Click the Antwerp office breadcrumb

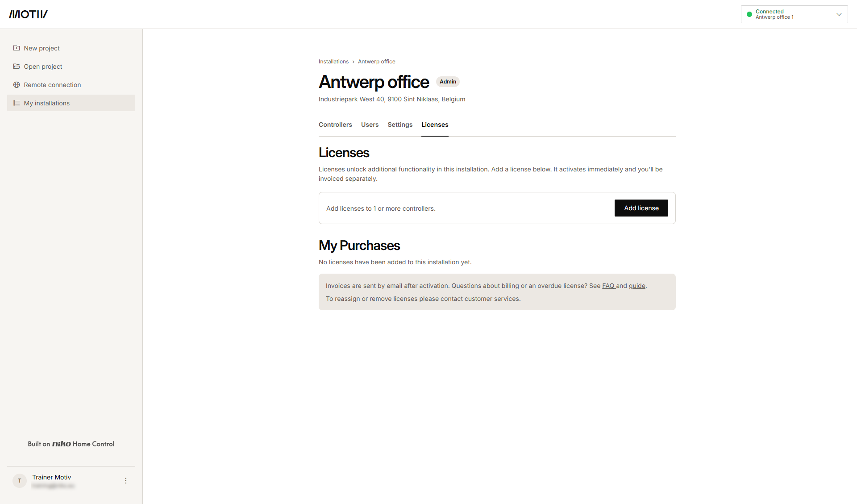tap(376, 62)
